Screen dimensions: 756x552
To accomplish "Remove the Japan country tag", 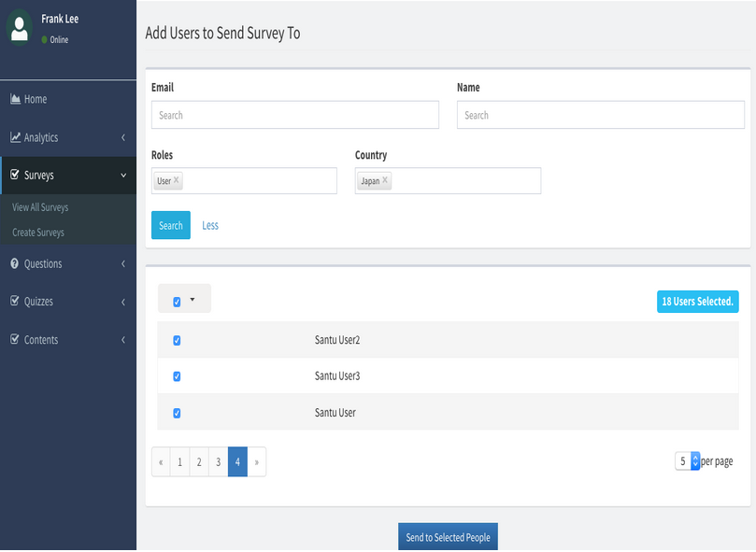I will click(x=385, y=180).
